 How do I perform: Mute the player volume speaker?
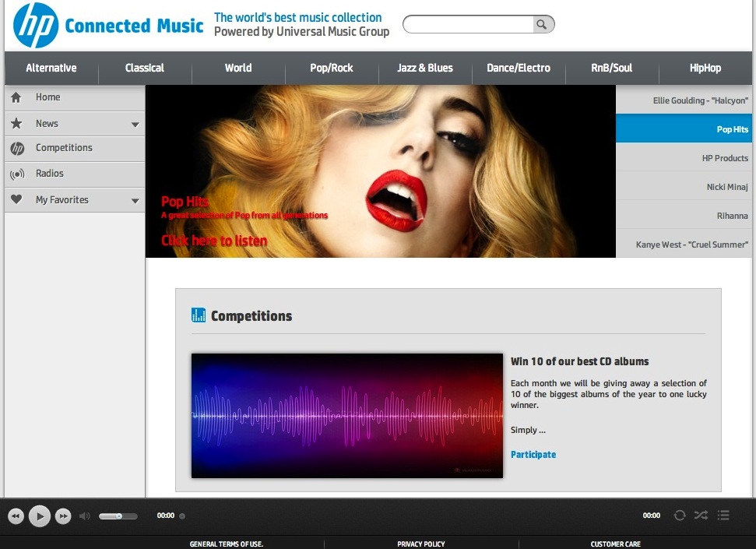[x=84, y=516]
